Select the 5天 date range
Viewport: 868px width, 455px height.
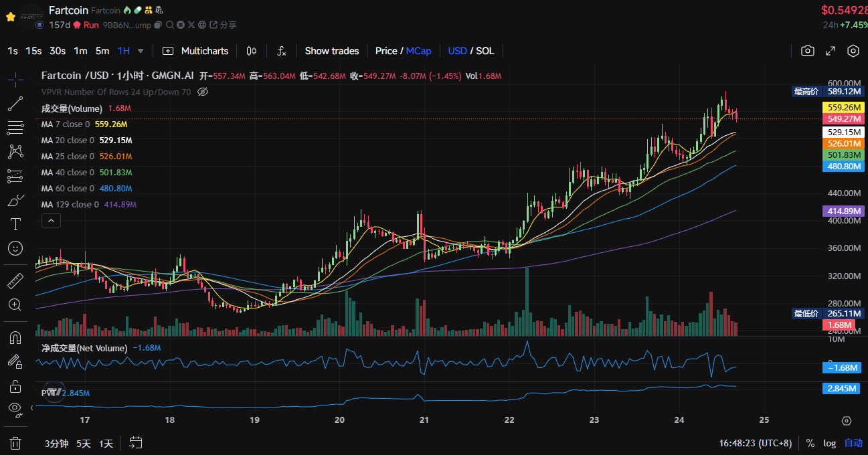(x=83, y=443)
